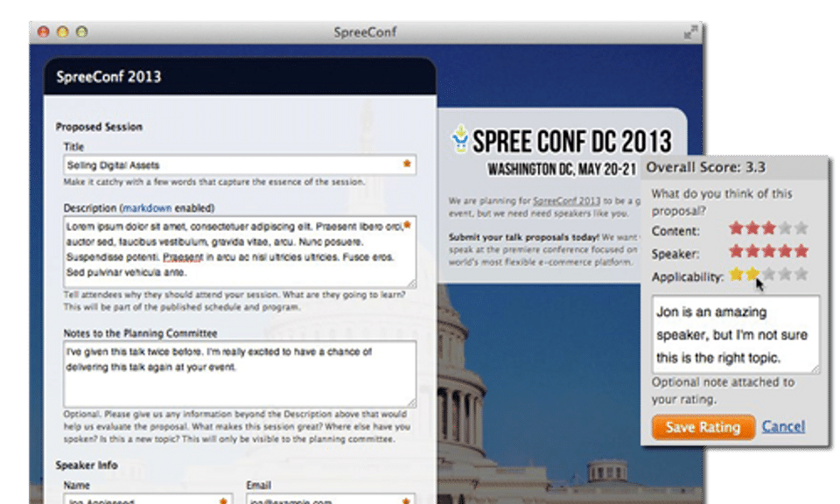Image resolution: width=840 pixels, height=504 pixels.
Task: Set Content rating to five stars
Action: coord(801,228)
